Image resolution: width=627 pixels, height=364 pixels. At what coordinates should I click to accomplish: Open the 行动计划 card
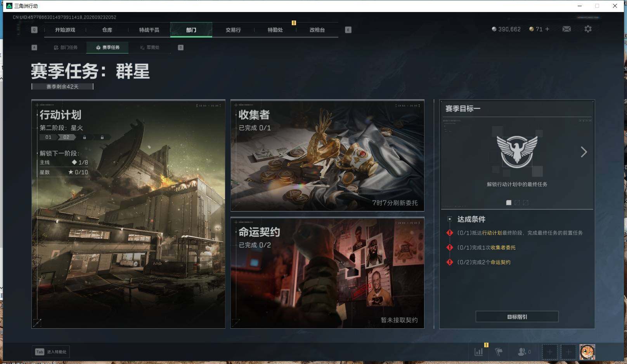pyautogui.click(x=128, y=214)
